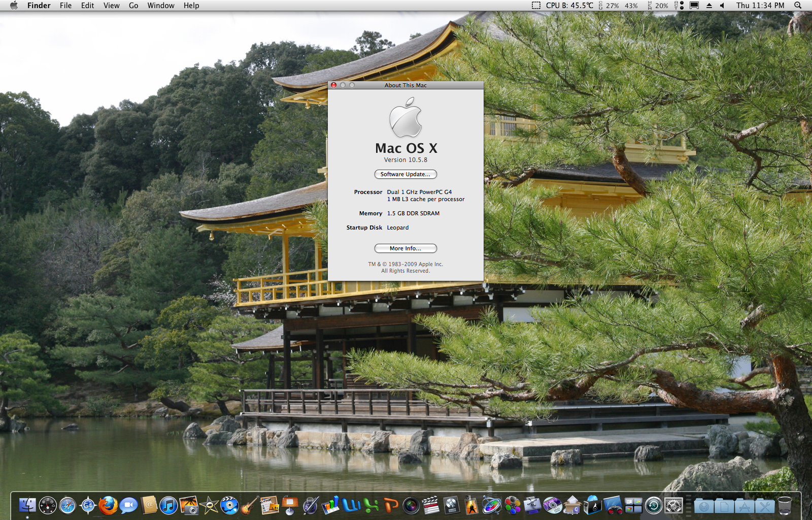
Task: Click the volume speaker menu bar icon
Action: pos(722,6)
